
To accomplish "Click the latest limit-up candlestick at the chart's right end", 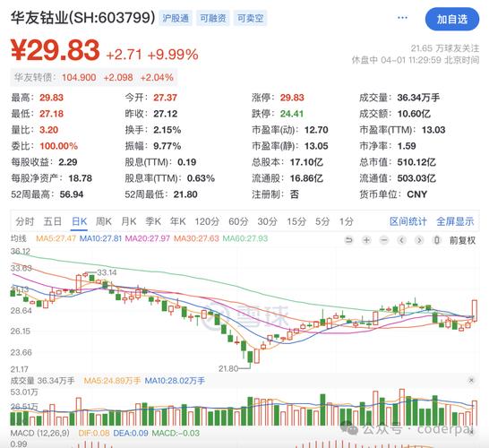I will (x=475, y=311).
